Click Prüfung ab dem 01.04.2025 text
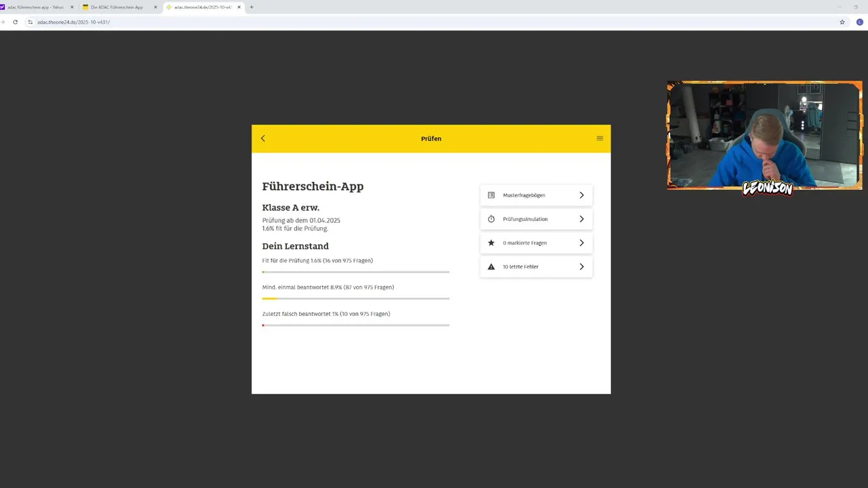Image resolution: width=868 pixels, height=488 pixels. 301,220
